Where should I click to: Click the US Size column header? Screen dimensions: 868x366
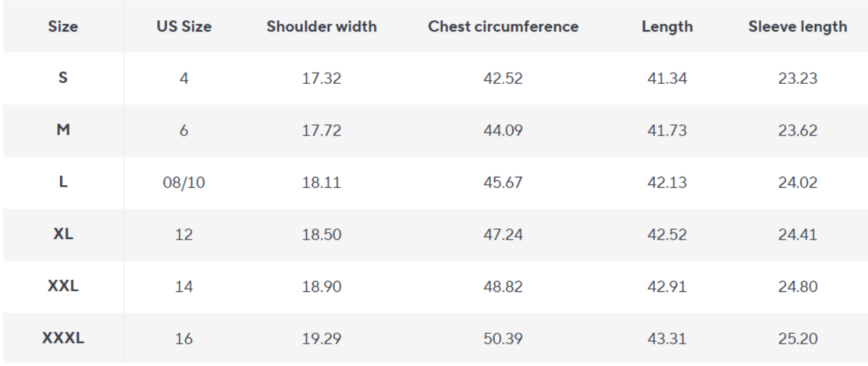(184, 27)
